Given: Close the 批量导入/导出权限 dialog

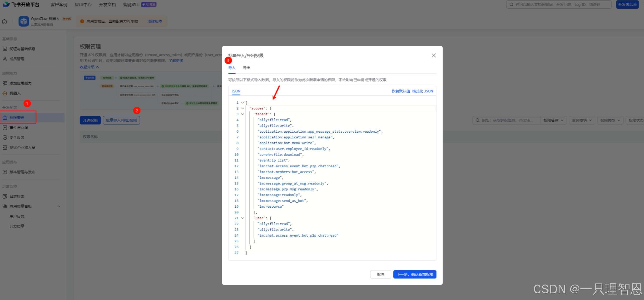Looking at the screenshot, I should click(x=434, y=56).
